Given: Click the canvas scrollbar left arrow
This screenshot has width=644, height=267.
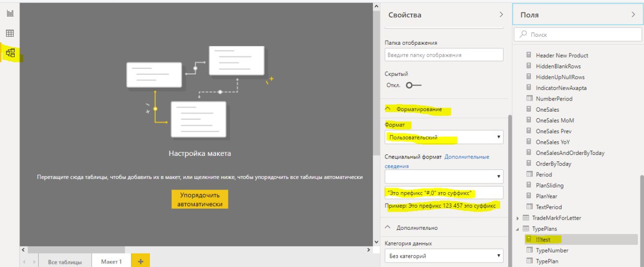Looking at the screenshot, I should 23,249.
